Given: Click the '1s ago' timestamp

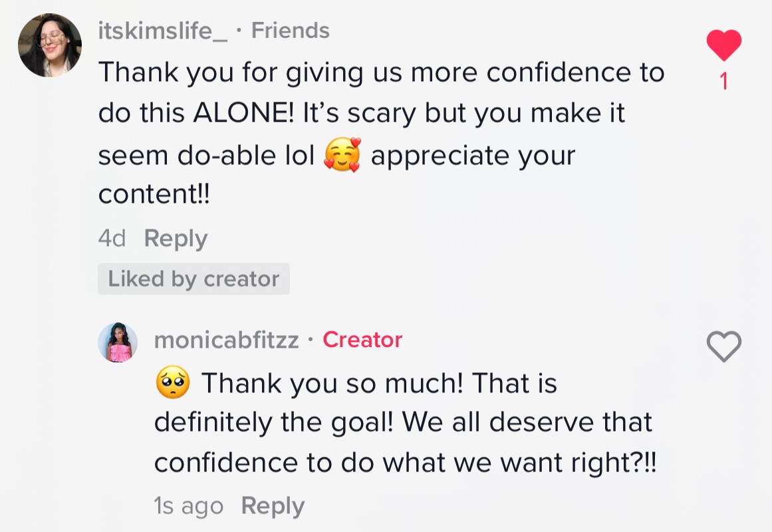Looking at the screenshot, I should coord(188,506).
